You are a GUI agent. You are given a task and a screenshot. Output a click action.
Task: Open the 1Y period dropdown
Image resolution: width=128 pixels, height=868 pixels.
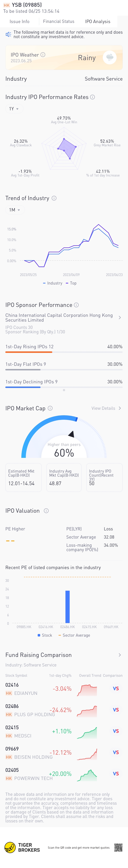(x=14, y=109)
